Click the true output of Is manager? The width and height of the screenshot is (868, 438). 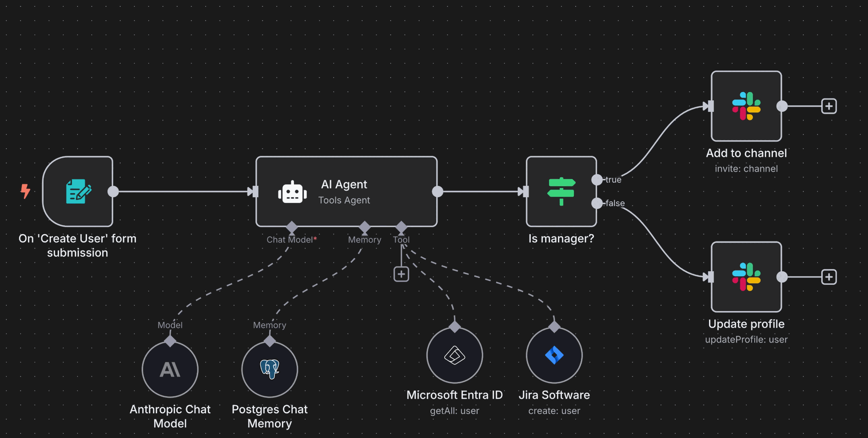597,179
